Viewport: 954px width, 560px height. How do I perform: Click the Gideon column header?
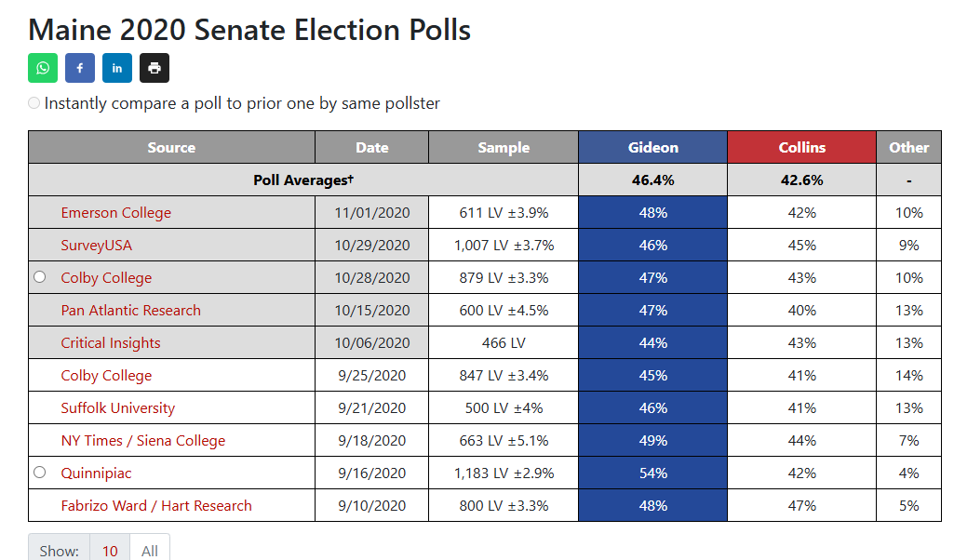652,147
